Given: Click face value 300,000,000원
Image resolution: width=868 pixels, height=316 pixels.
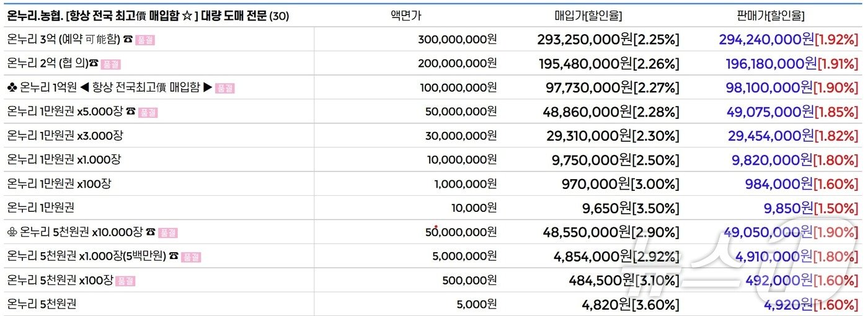Looking at the screenshot, I should (458, 40).
